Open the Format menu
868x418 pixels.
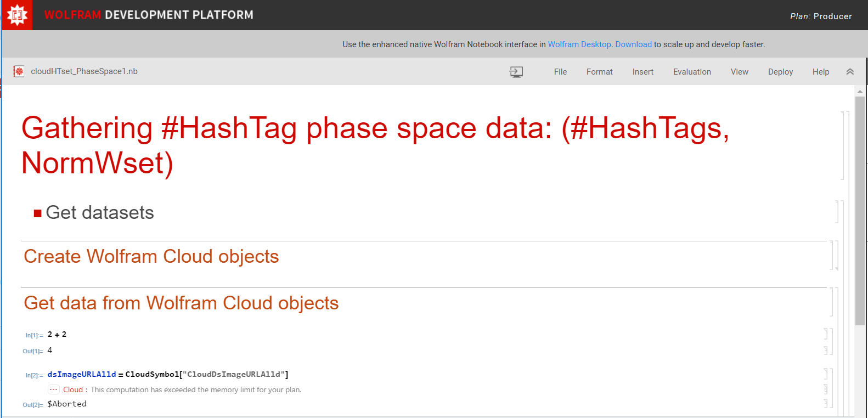(600, 72)
